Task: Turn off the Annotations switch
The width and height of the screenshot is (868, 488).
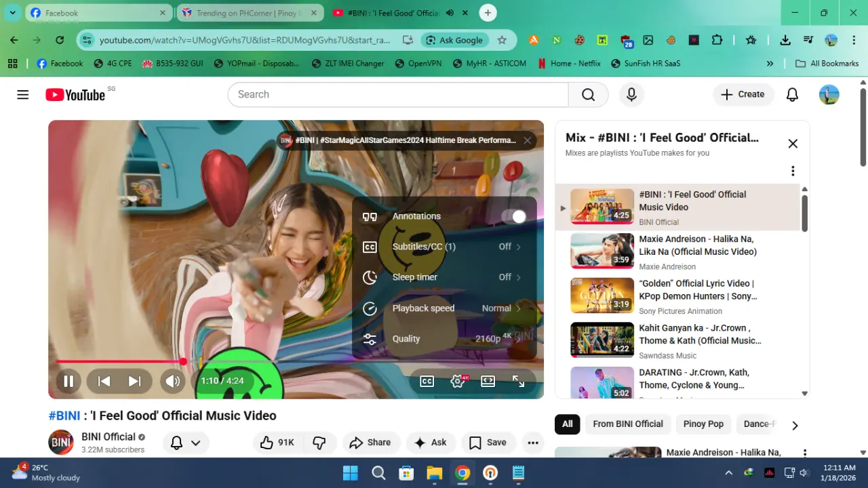Action: click(x=514, y=216)
